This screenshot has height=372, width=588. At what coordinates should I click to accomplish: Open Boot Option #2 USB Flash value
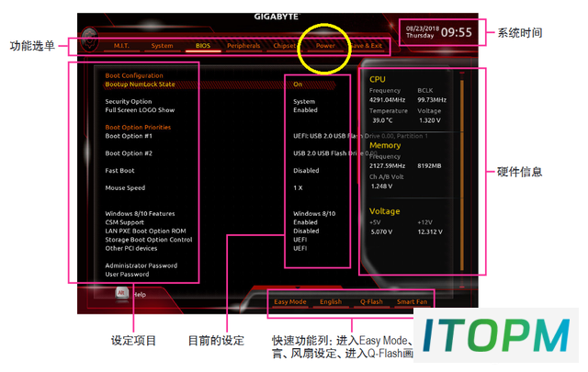334,153
